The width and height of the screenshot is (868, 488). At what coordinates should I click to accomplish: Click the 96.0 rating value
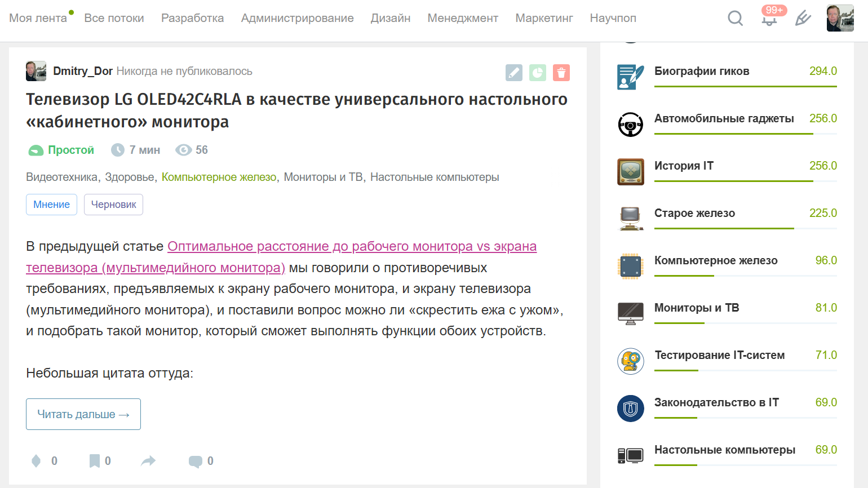(826, 260)
